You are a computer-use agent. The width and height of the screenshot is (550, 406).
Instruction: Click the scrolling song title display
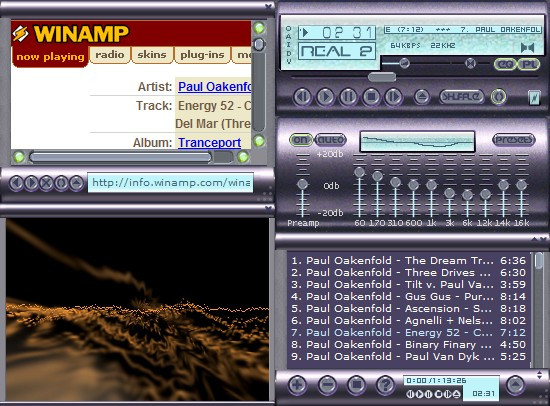(462, 30)
